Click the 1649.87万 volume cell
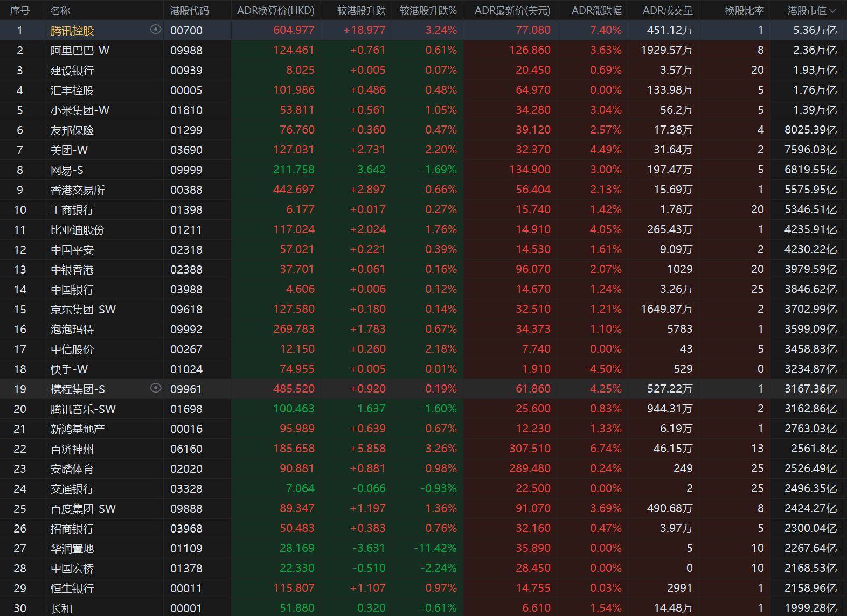The height and width of the screenshot is (616, 847). pyautogui.click(x=667, y=309)
